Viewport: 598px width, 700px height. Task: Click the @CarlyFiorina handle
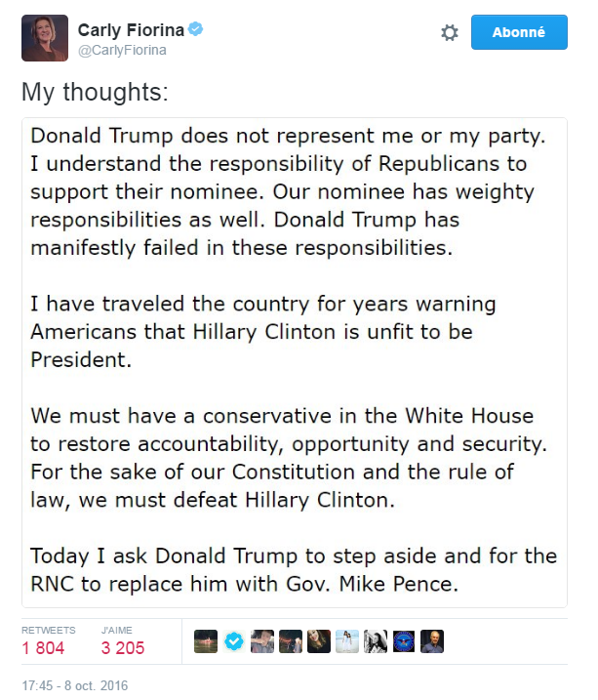(x=121, y=51)
